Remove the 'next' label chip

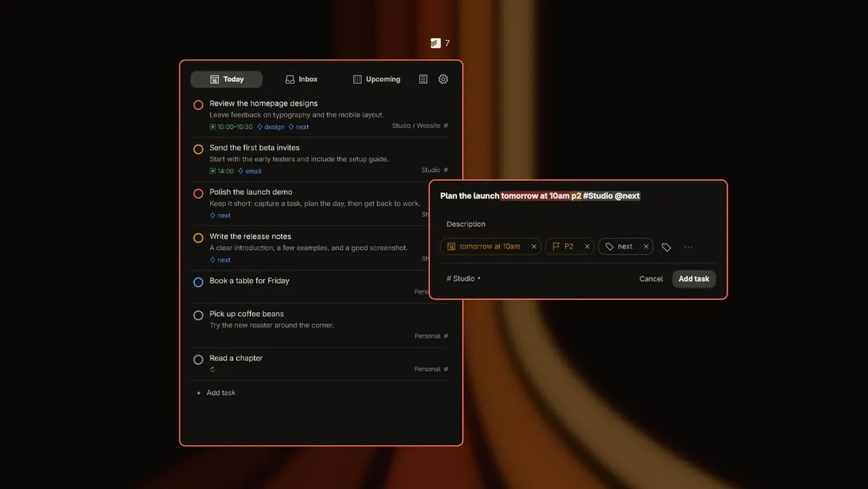tap(645, 246)
